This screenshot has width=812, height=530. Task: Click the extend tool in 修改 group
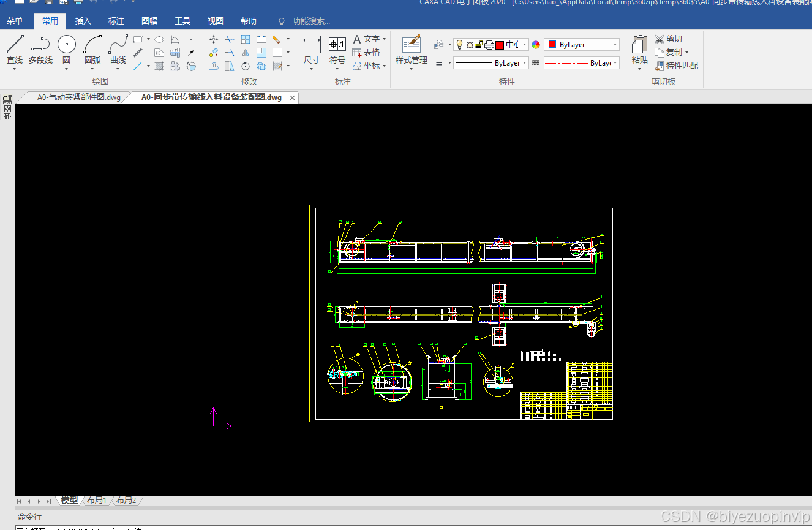pos(230,53)
